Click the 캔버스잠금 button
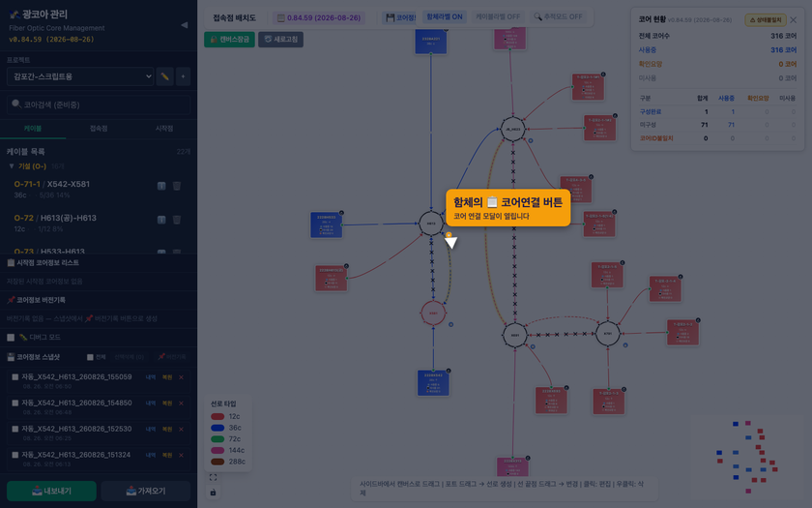The image size is (812, 508). click(229, 40)
